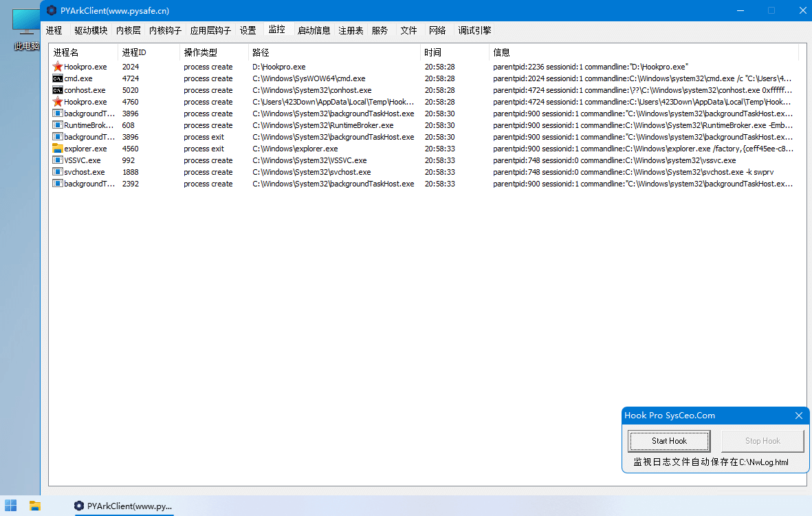Open the 网络 tab

pos(437,30)
